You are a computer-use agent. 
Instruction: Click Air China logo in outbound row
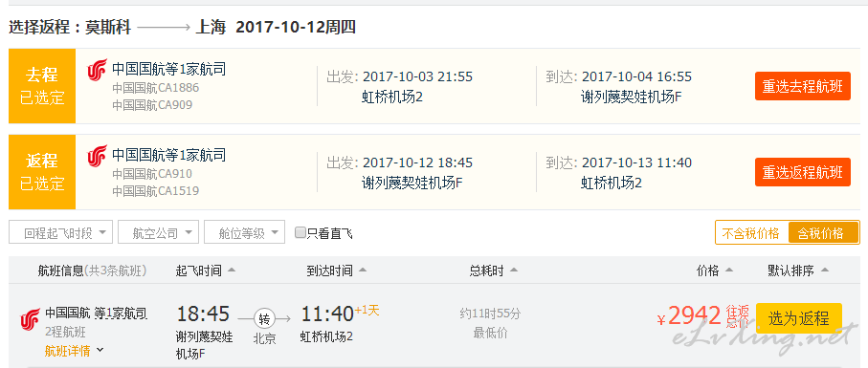coord(97,70)
